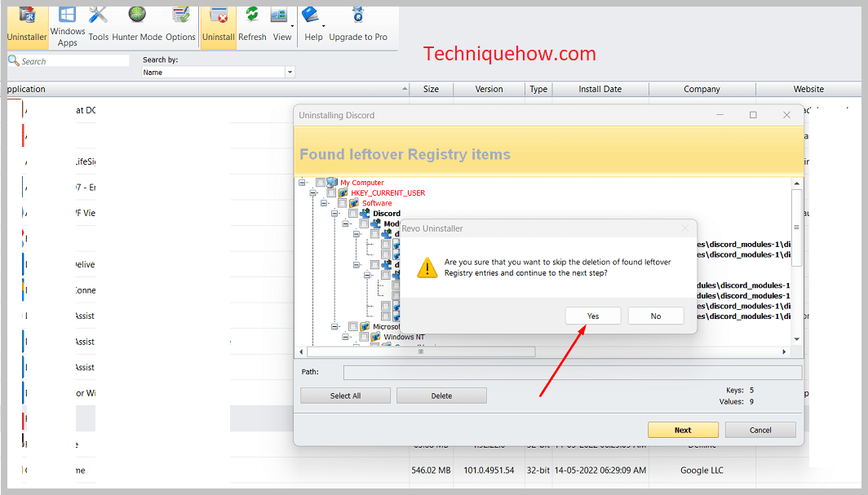The image size is (868, 495).
Task: Sort by the Website column header
Action: coord(808,89)
